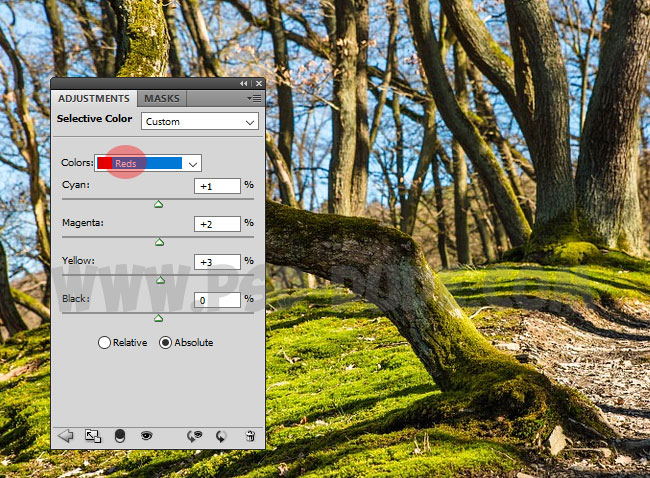Screen dimensions: 650x478
Task: Switch panel to expanded view icon
Action: pyautogui.click(x=93, y=436)
